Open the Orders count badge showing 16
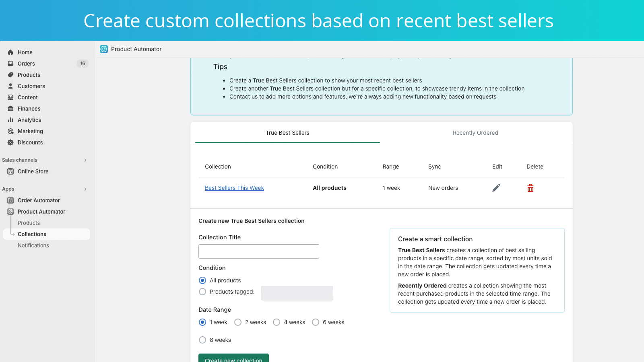 tap(83, 64)
